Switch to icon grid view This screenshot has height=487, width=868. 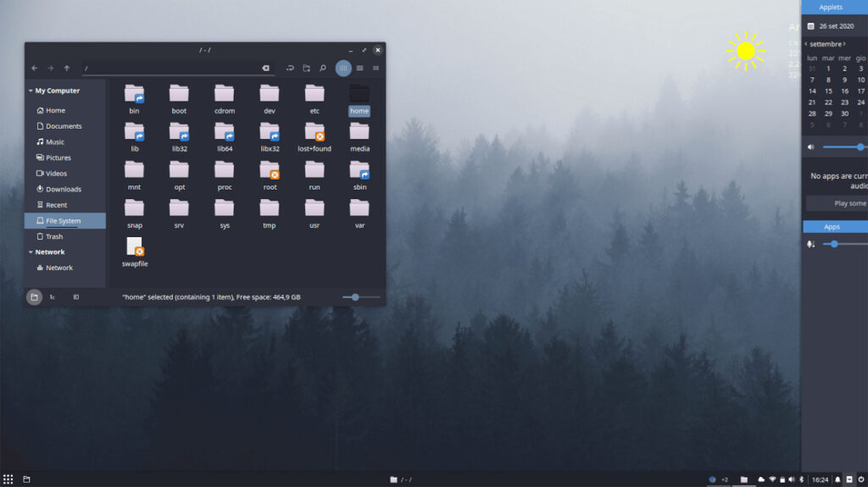343,68
